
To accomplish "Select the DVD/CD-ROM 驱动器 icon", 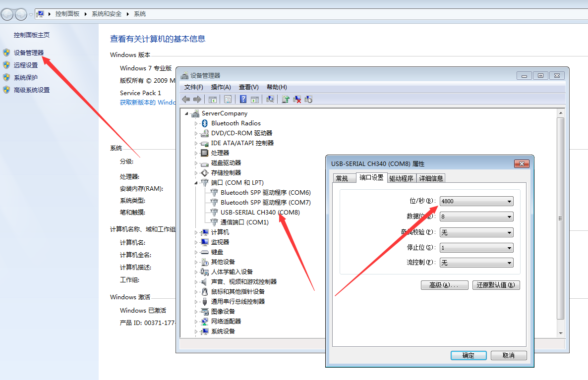I will (204, 133).
